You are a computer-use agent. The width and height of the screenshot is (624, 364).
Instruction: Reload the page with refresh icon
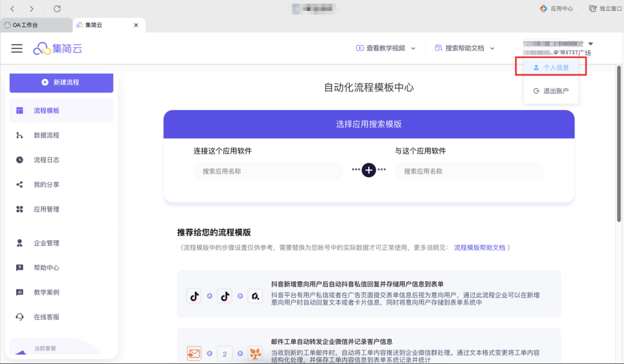[x=57, y=8]
